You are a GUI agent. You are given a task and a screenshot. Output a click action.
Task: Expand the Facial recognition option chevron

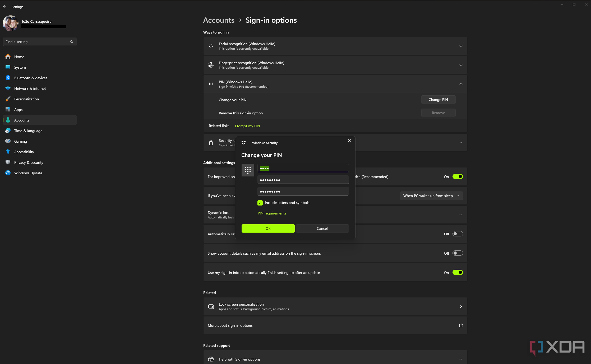tap(461, 46)
